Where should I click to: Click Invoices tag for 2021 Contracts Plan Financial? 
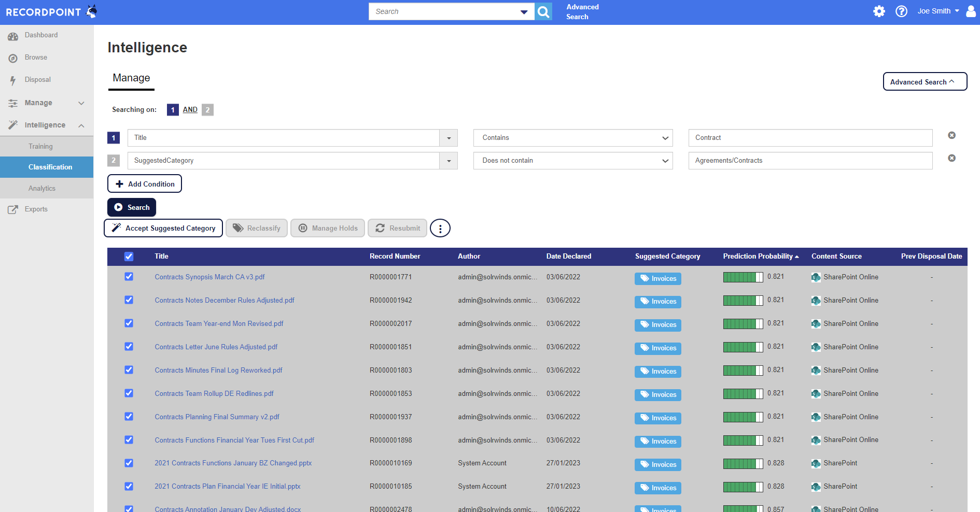pyautogui.click(x=658, y=488)
